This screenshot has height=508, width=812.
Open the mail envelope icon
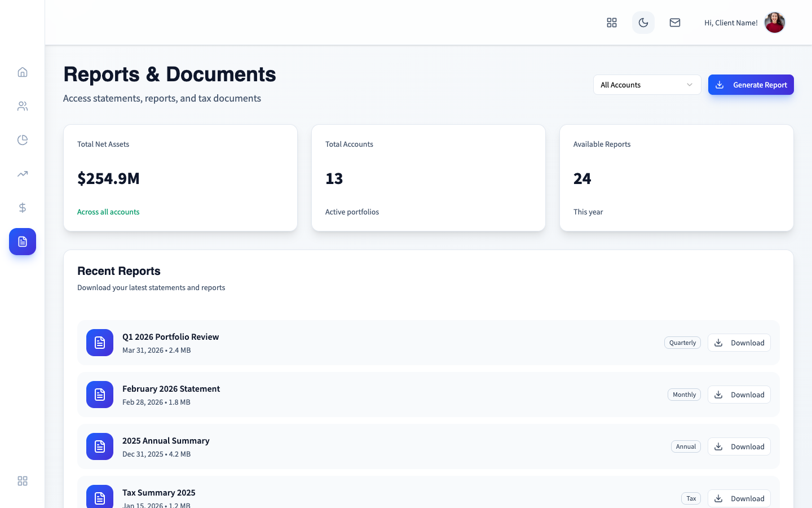[x=675, y=23]
